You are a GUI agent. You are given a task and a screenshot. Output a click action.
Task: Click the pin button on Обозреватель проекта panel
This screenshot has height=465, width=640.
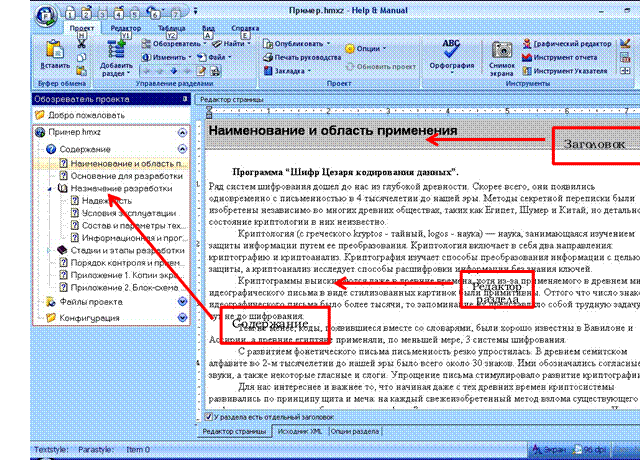pos(185,99)
